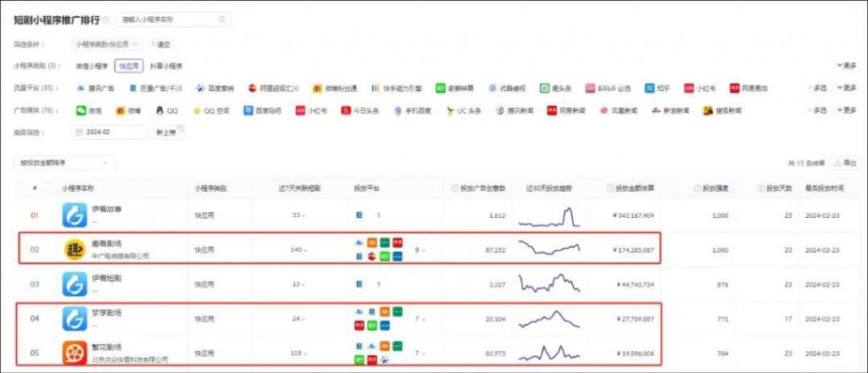This screenshot has width=868, height=373.
Task: Click the 导出 export button
Action: coord(845,164)
